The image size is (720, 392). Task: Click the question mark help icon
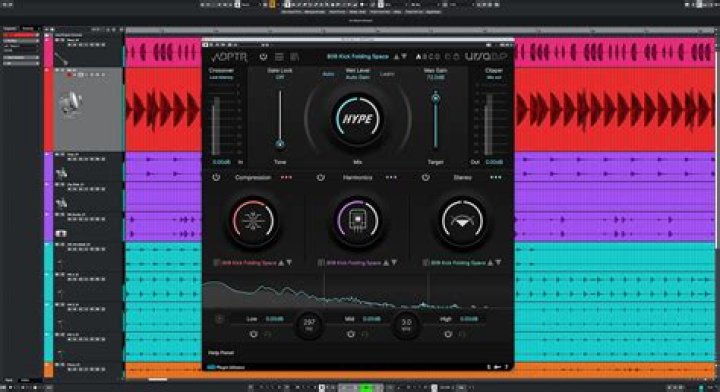click(x=506, y=367)
